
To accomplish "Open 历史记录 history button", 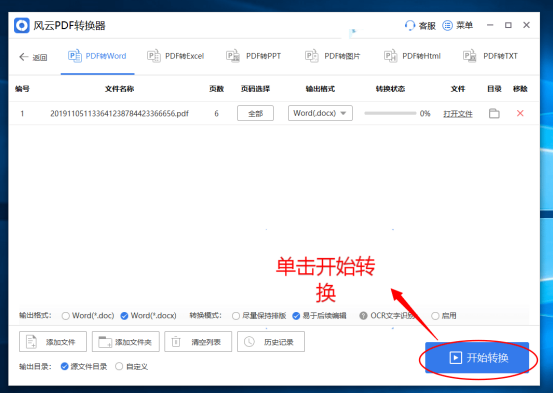I will [x=271, y=341].
